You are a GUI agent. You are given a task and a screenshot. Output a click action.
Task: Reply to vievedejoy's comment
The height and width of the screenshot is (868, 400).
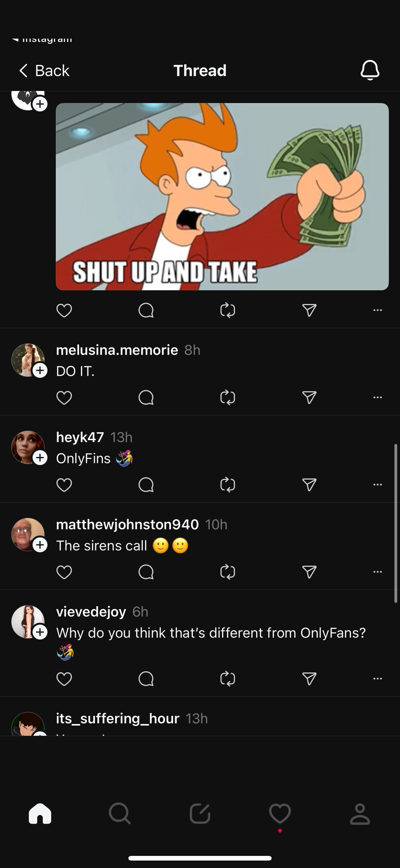click(146, 679)
